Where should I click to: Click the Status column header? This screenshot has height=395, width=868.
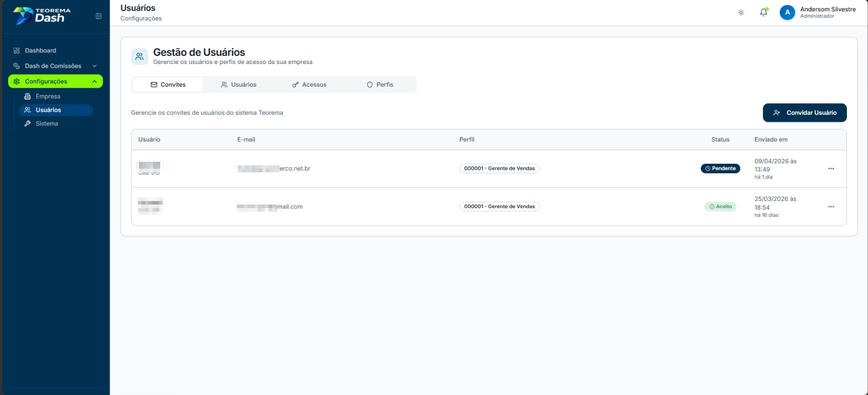click(720, 140)
